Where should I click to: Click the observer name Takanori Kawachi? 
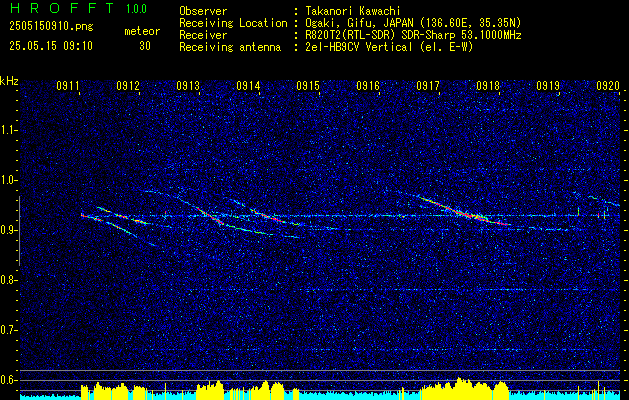tap(353, 11)
